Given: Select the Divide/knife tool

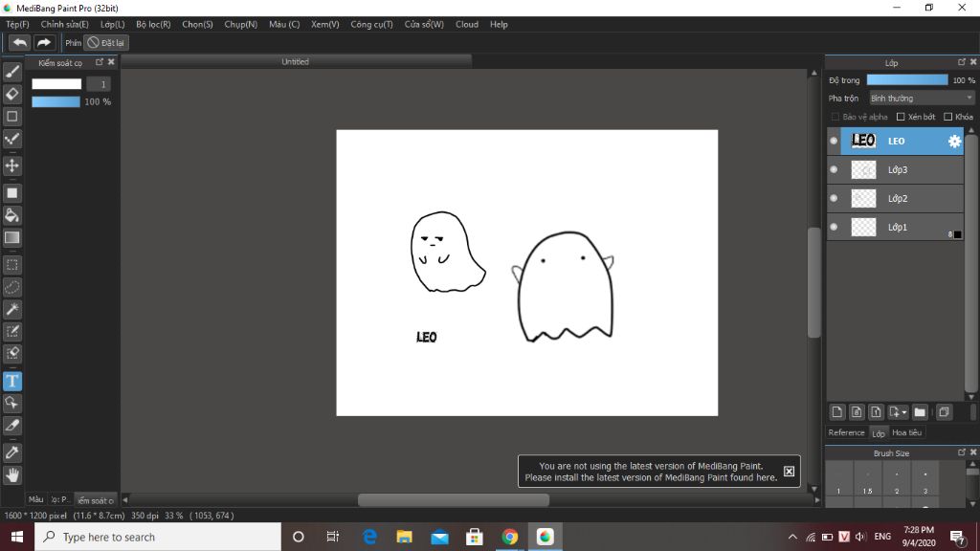Looking at the screenshot, I should point(11,426).
